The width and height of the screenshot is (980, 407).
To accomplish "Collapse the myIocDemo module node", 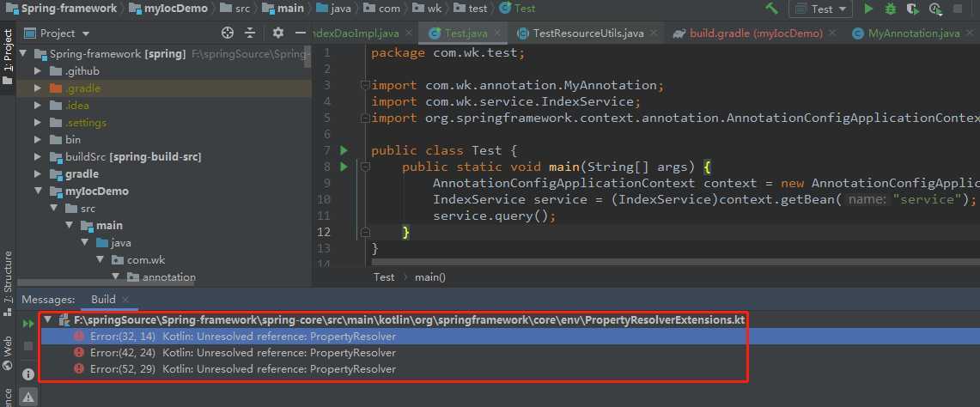I will coord(38,191).
